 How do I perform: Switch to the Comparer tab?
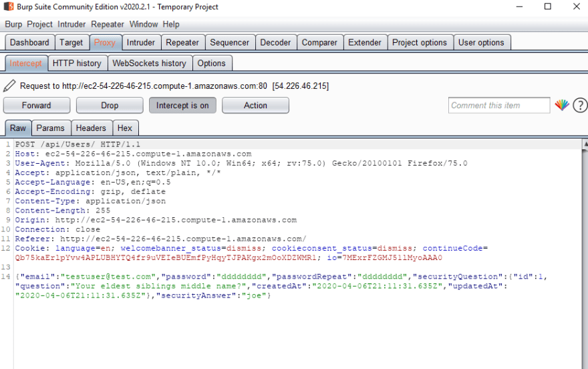pos(319,42)
